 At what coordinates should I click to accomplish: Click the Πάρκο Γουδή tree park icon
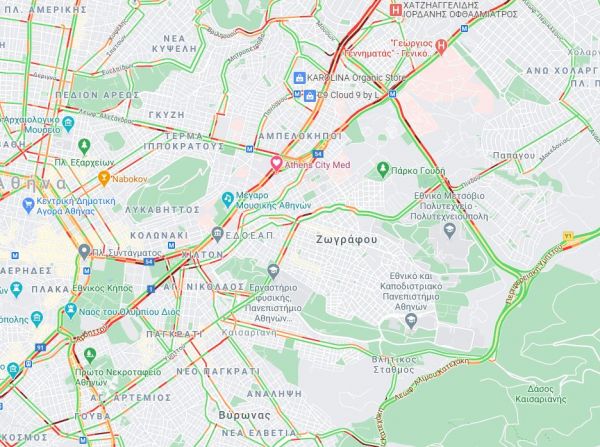pyautogui.click(x=382, y=169)
